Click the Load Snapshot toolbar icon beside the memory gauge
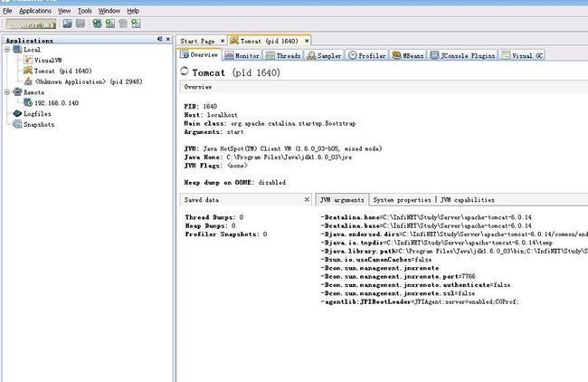The image size is (588, 382). click(x=68, y=24)
